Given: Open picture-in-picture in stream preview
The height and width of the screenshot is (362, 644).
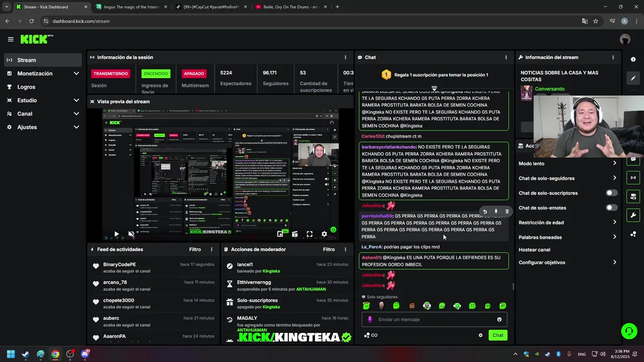Looking at the screenshot, I should point(280,234).
